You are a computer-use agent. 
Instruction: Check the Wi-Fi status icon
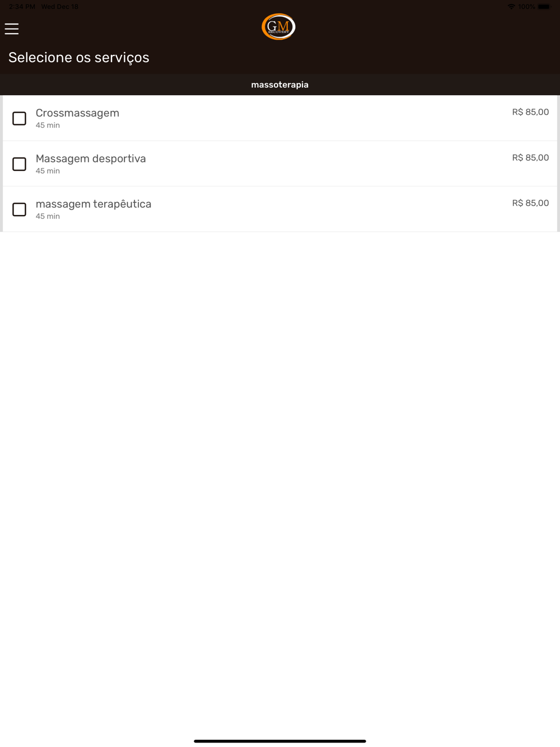pos(511,7)
